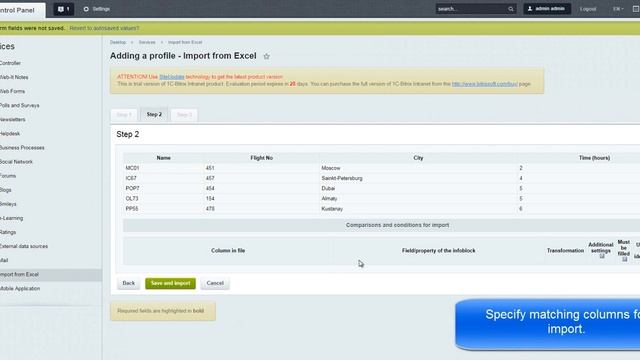This screenshot has height=360, width=640.
Task: Click the Comparisons and conditions for import heading
Action: click(x=398, y=225)
